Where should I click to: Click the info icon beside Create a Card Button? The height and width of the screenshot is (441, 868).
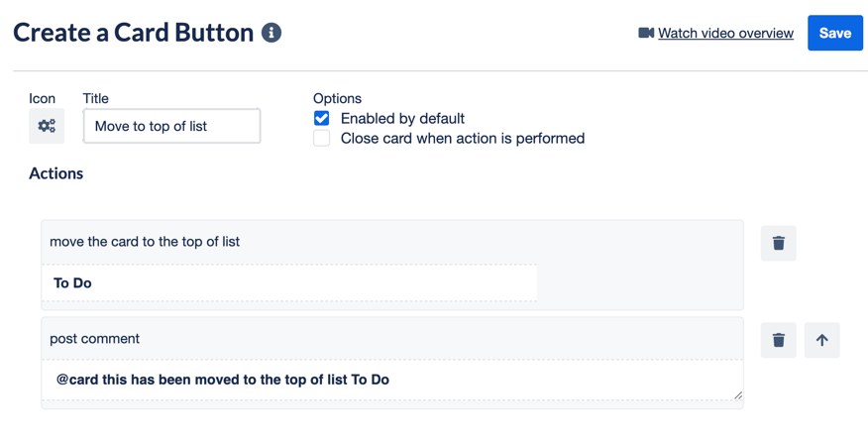pyautogui.click(x=271, y=33)
